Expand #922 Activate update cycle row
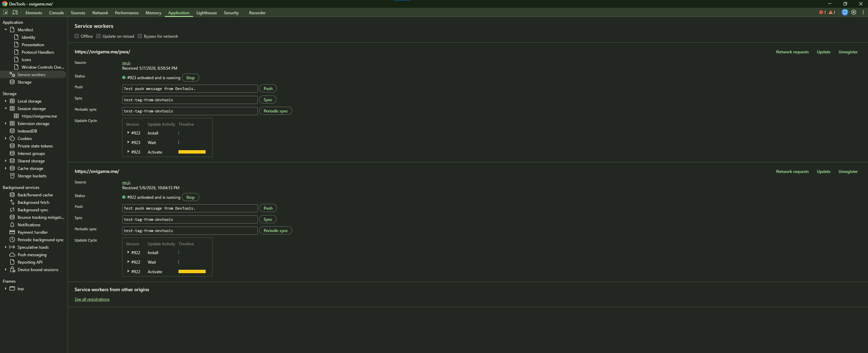 click(x=128, y=271)
